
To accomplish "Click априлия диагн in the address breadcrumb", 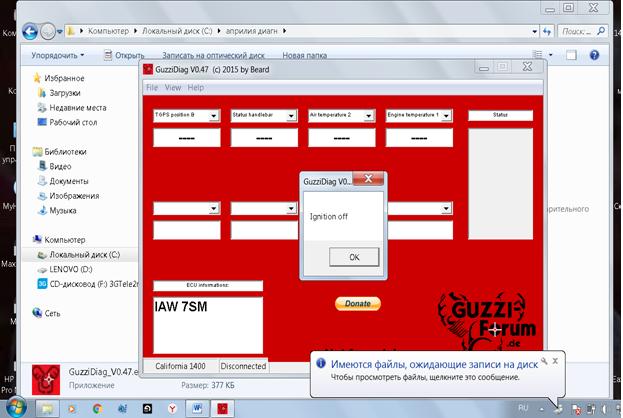I will coord(252,31).
